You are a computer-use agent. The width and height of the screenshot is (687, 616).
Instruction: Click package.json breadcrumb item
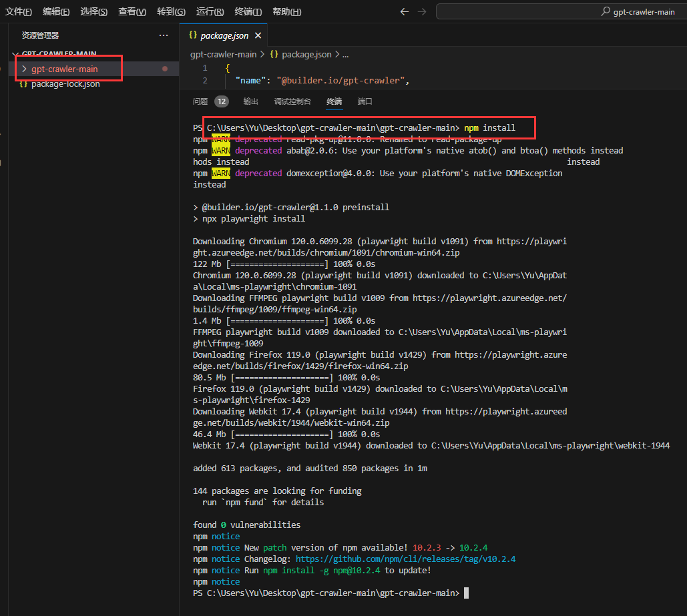pyautogui.click(x=306, y=54)
